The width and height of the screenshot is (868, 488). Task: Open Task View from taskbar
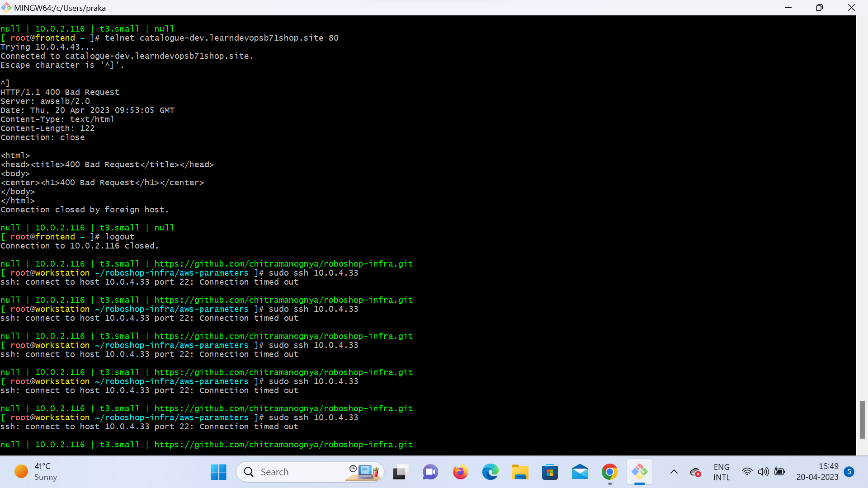(400, 472)
